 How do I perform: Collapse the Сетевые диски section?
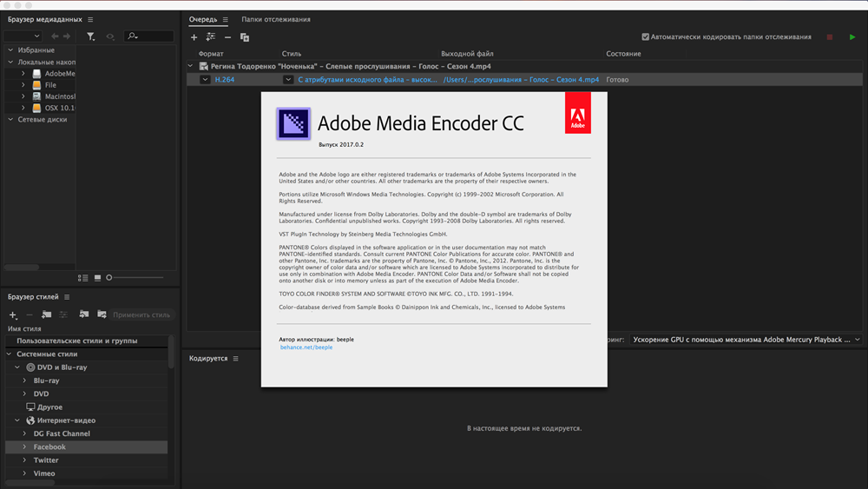10,119
